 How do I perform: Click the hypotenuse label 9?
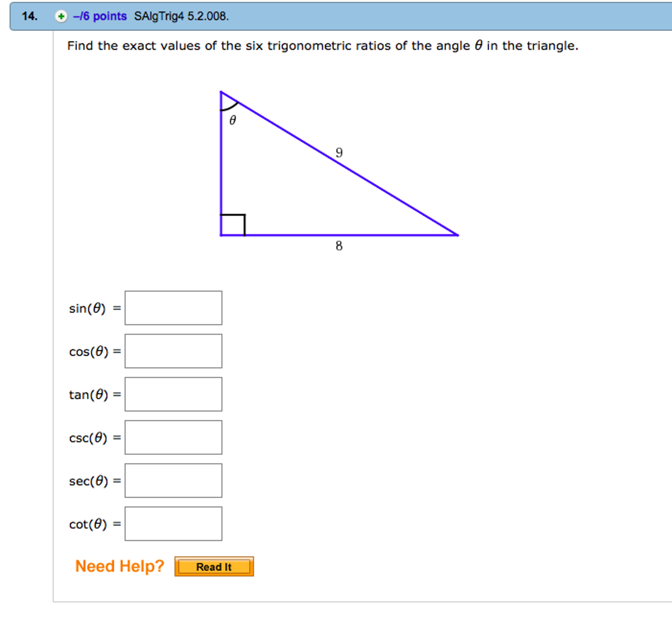pos(339,152)
